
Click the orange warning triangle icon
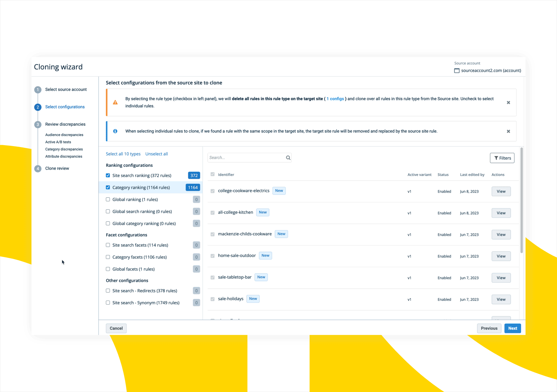pos(115,102)
